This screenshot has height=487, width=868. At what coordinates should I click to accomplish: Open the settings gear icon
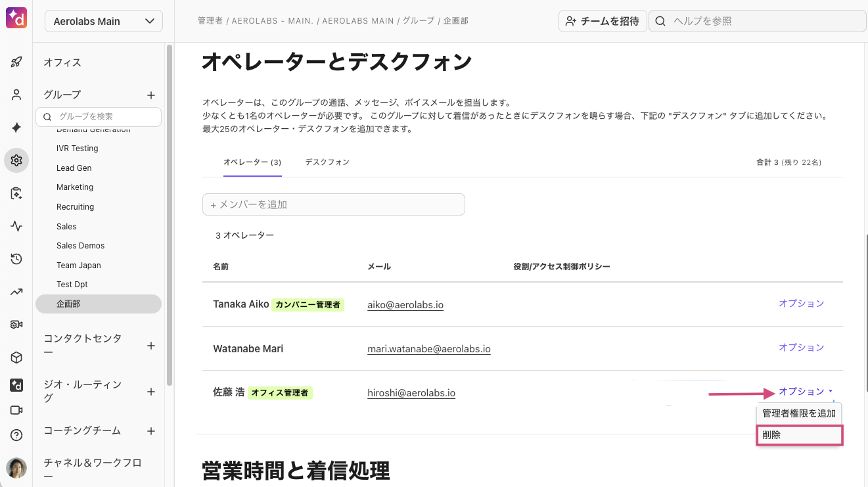[16, 160]
